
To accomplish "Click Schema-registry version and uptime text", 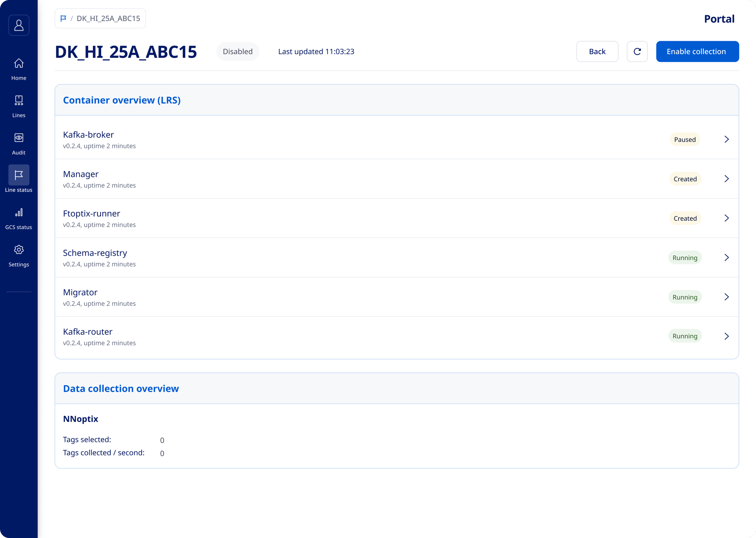I will (x=99, y=264).
